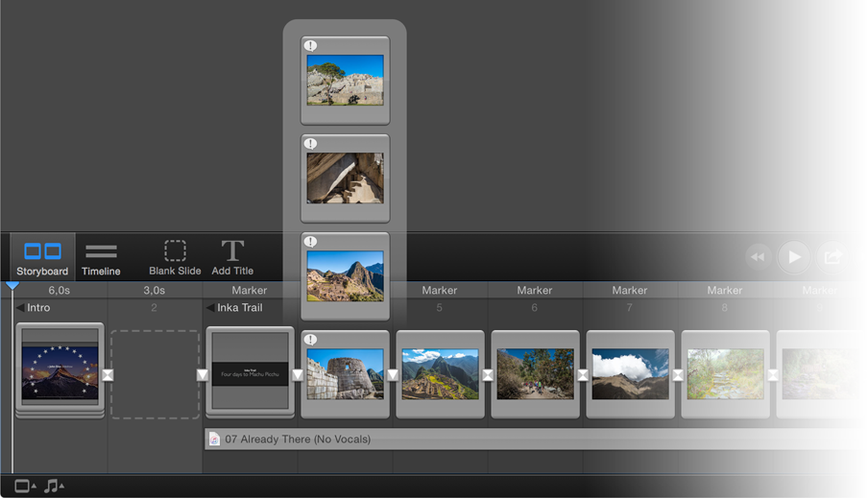
Task: Click the Inka Trail chapter name
Action: (x=240, y=308)
